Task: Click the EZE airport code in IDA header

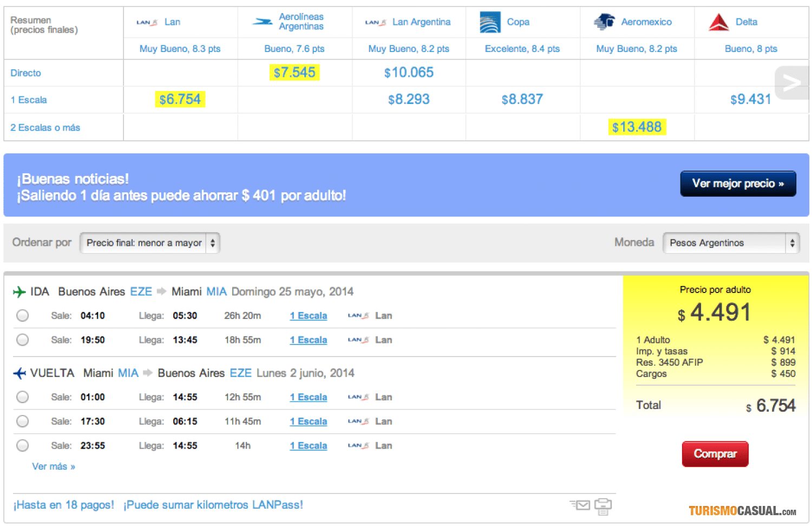Action: click(141, 292)
